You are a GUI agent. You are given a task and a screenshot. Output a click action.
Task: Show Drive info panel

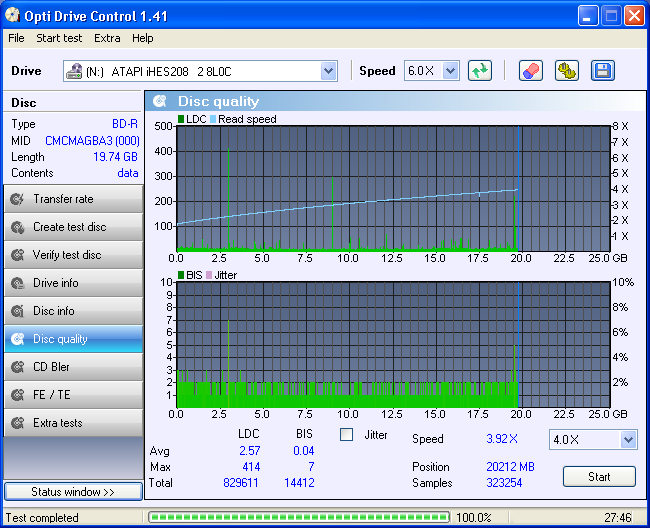(73, 283)
